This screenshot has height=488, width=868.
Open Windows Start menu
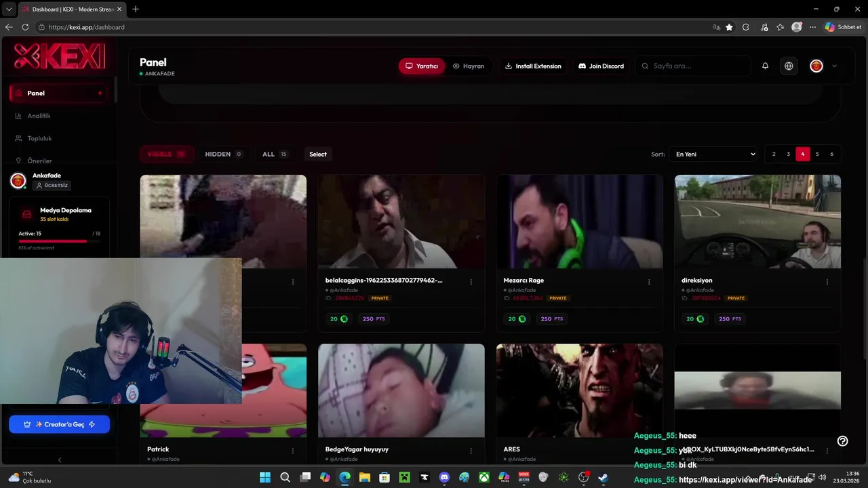point(265,477)
